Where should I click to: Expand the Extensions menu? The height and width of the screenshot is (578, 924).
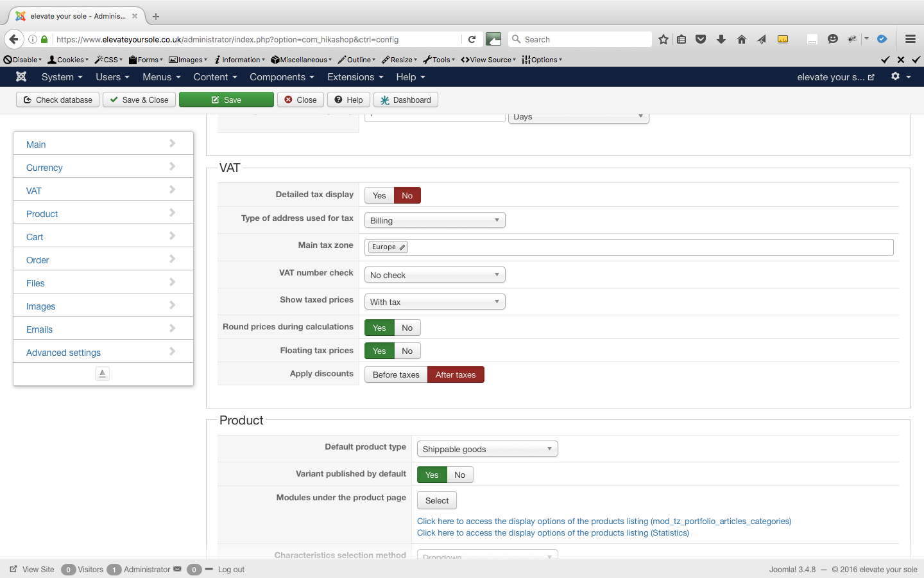click(x=355, y=77)
